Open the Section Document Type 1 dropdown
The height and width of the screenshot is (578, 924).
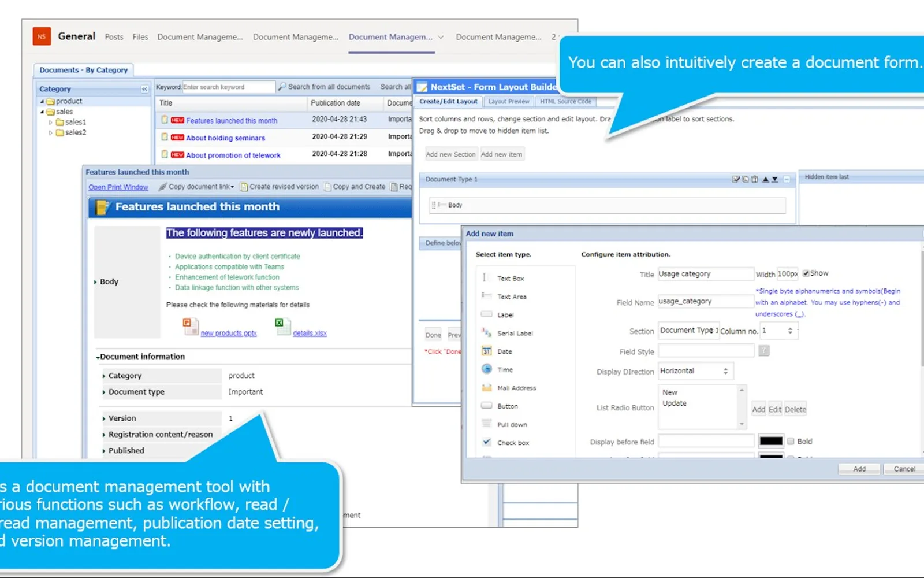[x=689, y=331]
